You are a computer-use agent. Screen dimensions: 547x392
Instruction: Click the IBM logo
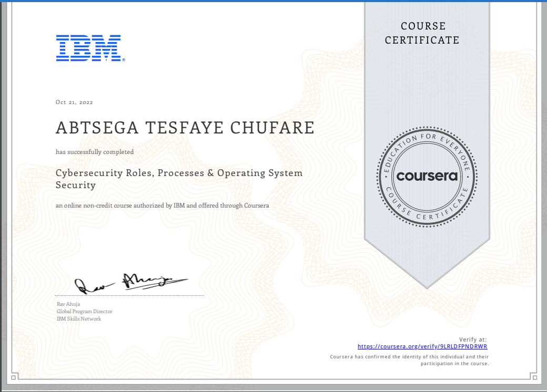pyautogui.click(x=90, y=48)
